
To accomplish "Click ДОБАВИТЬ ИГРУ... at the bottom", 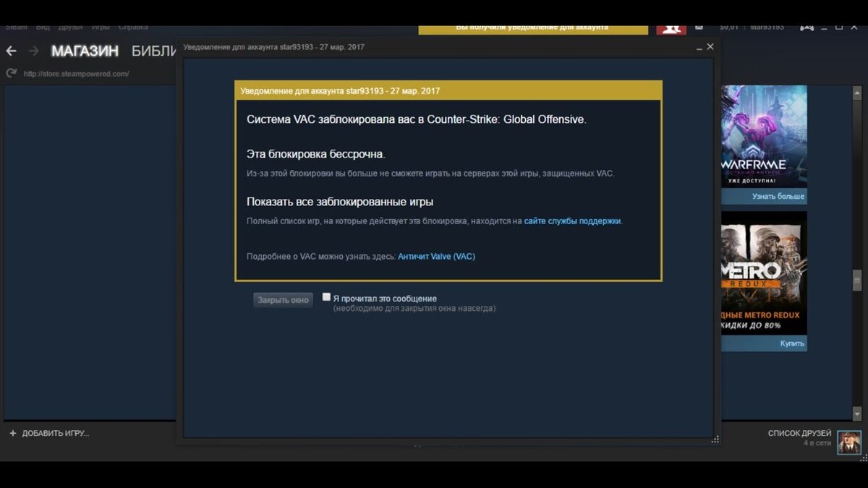I will tap(56, 433).
